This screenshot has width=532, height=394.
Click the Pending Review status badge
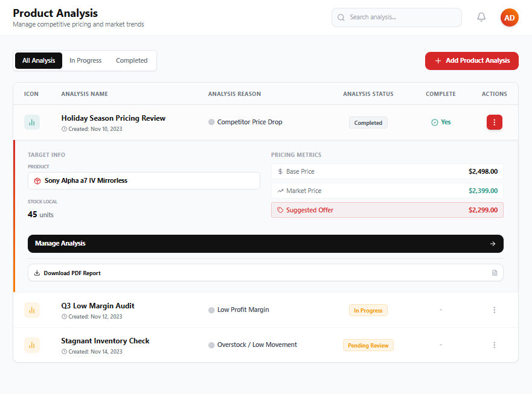pos(368,346)
